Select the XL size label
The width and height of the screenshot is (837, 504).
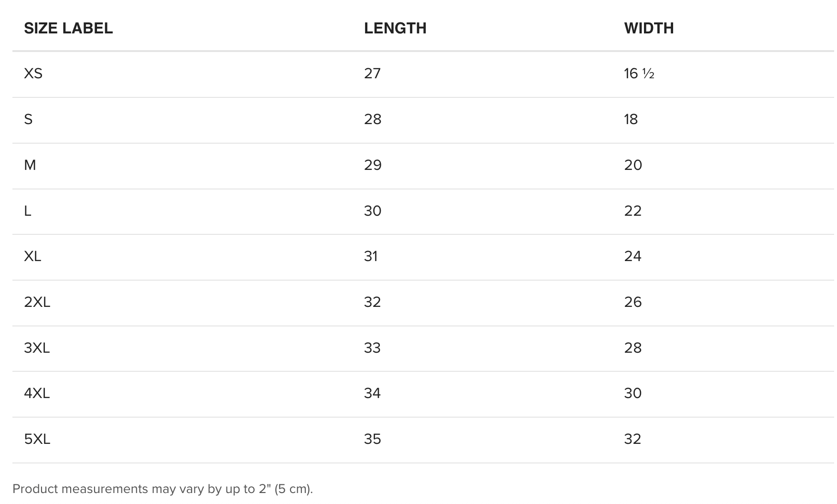tap(32, 256)
